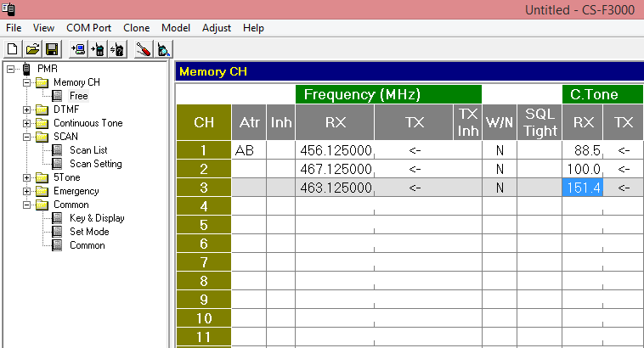Click the radio information transfer icon
The image size is (644, 348).
[117, 49]
